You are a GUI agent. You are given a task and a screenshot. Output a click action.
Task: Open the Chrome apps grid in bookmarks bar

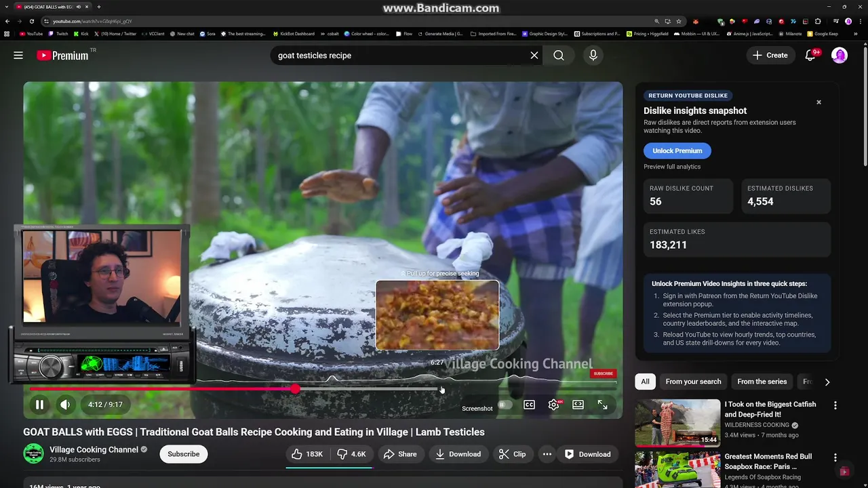(7, 33)
